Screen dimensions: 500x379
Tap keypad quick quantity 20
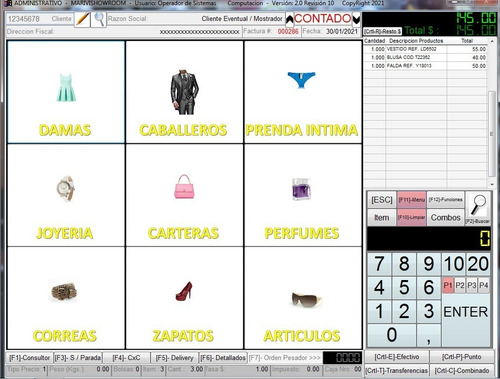pyautogui.click(x=478, y=264)
